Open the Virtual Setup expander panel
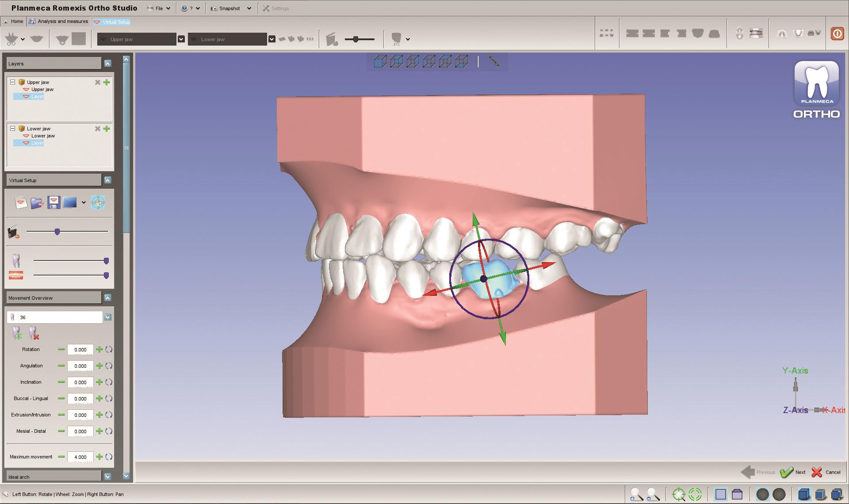Image resolution: width=849 pixels, height=504 pixels. [x=107, y=179]
